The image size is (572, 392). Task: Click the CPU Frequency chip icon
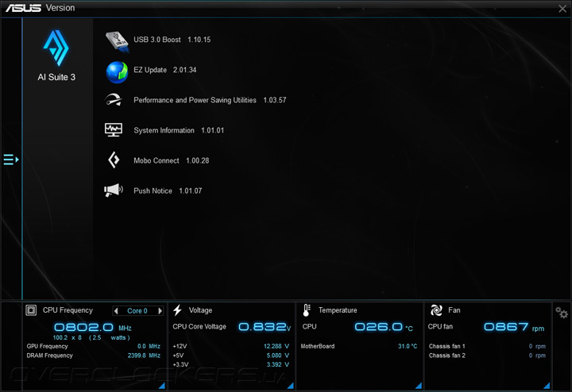[31, 310]
